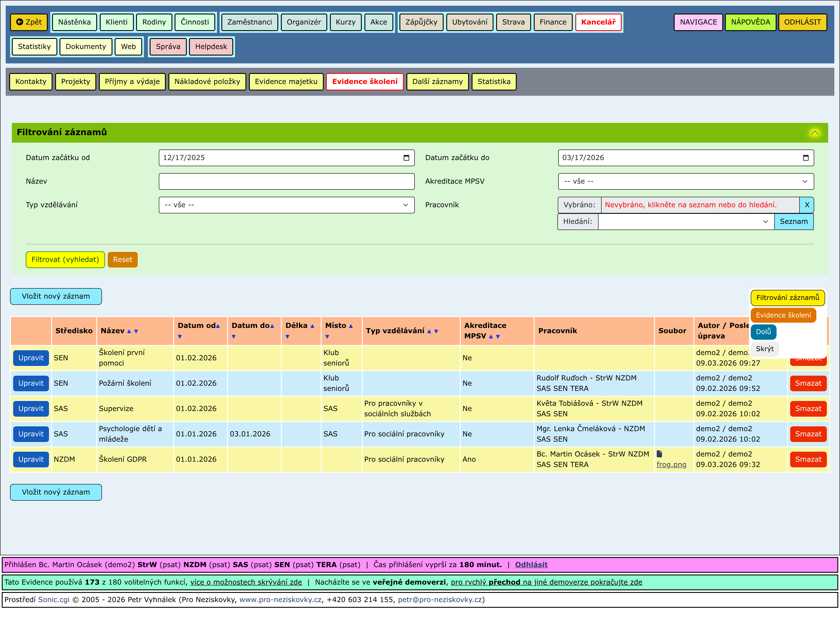Open the Finance menu item
The height and width of the screenshot is (620, 840).
553,22
